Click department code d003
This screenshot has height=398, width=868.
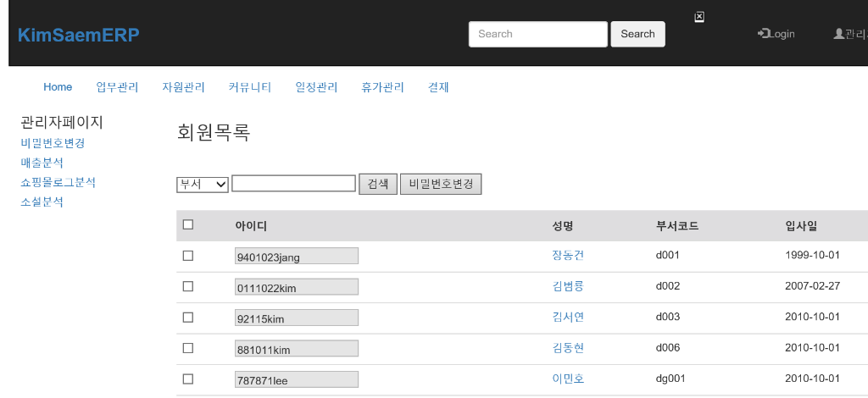click(668, 317)
